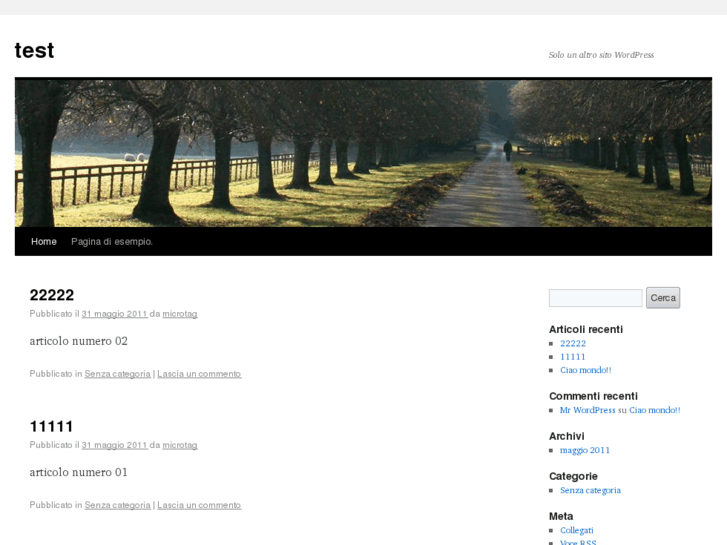Screen dimensions: 727x545
Task: Click the 'Meta' widget heading
Action: click(x=561, y=516)
